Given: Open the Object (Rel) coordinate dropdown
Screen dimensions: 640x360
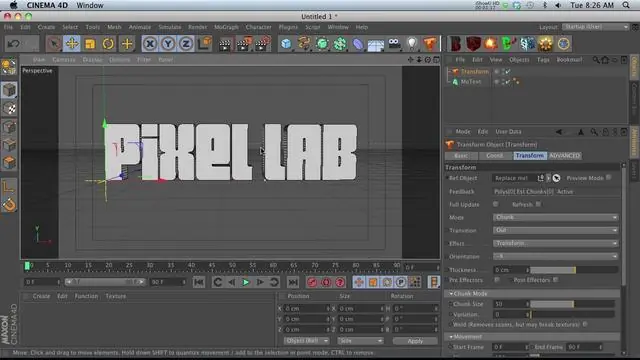Looking at the screenshot, I should 307,341.
